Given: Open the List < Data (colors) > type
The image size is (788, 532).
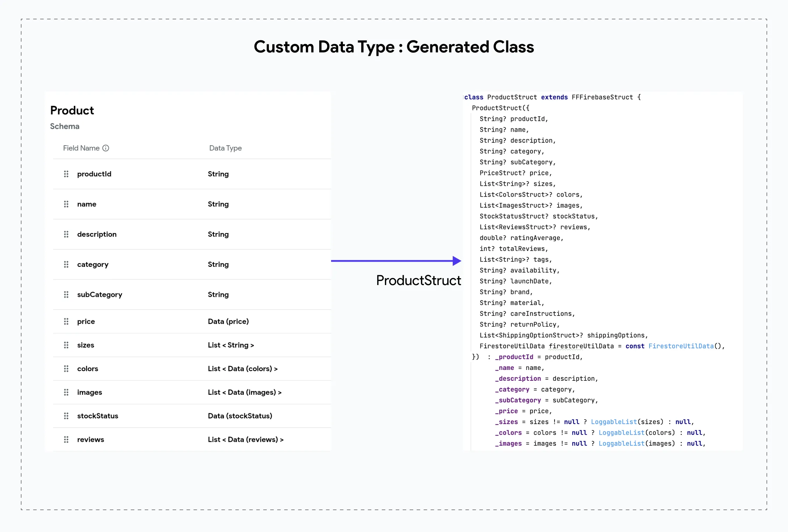Looking at the screenshot, I should click(x=243, y=369).
